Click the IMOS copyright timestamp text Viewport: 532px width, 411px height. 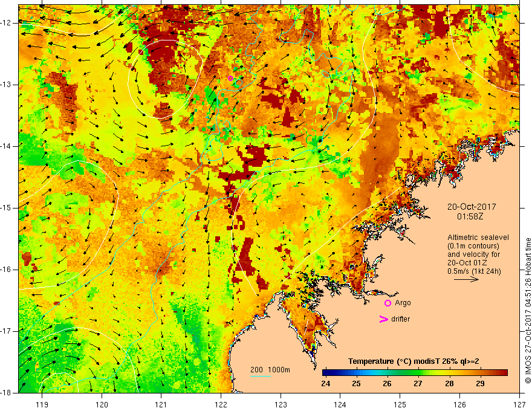528,311
